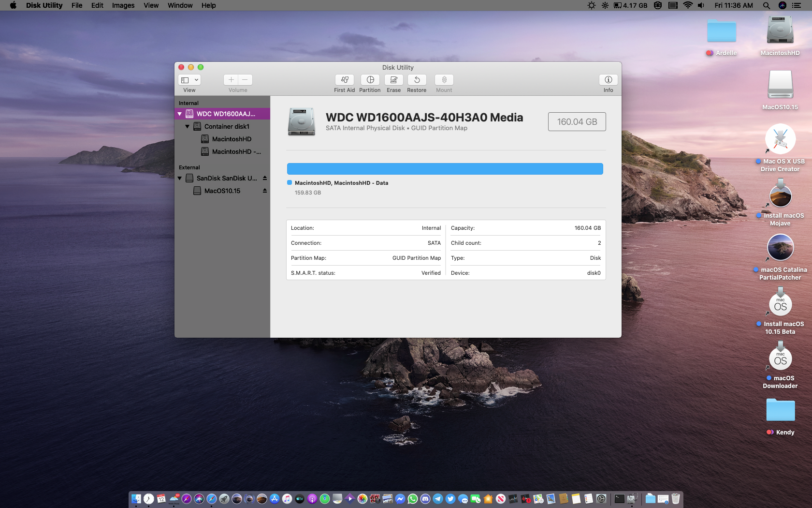Click the disk0 device value
Image resolution: width=812 pixels, height=508 pixels.
[594, 273]
